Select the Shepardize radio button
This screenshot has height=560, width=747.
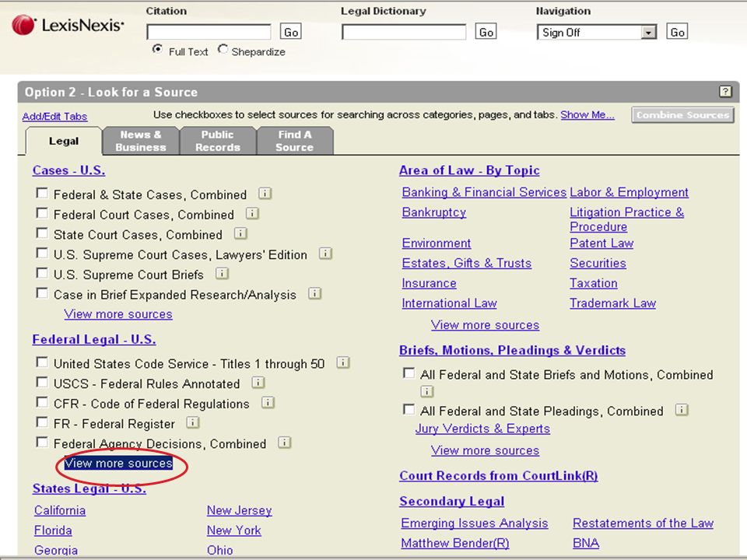[223, 50]
